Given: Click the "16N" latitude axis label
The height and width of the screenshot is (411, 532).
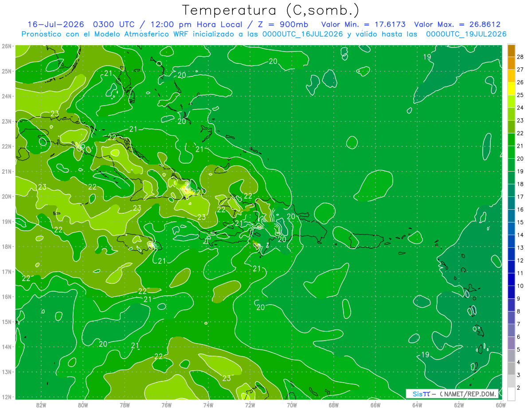Looking at the screenshot, I should 6,297.
